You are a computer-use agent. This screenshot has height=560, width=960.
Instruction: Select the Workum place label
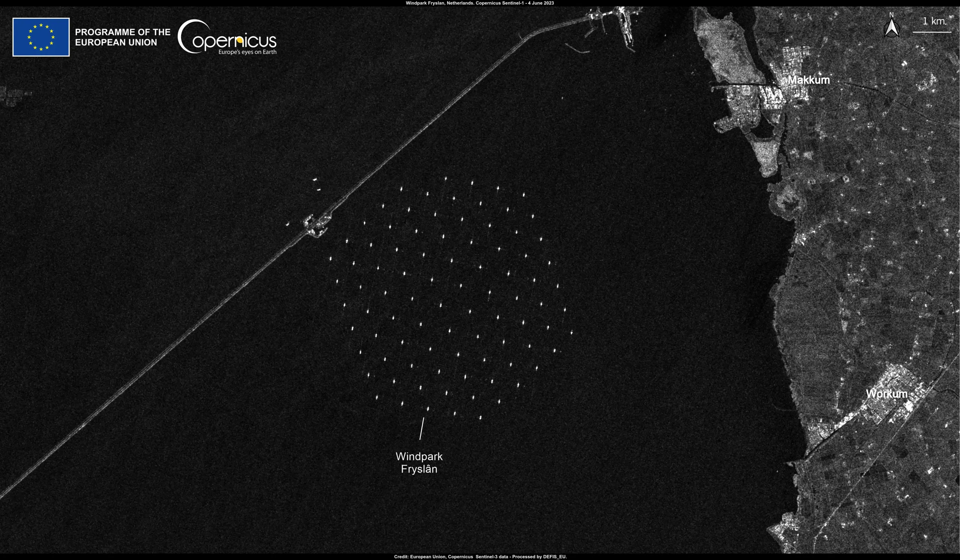(887, 394)
